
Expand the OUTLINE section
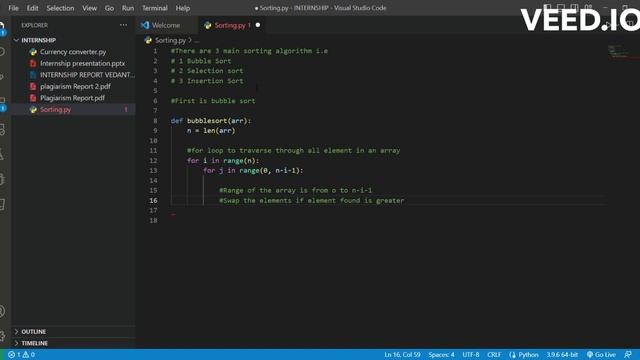tap(33, 331)
